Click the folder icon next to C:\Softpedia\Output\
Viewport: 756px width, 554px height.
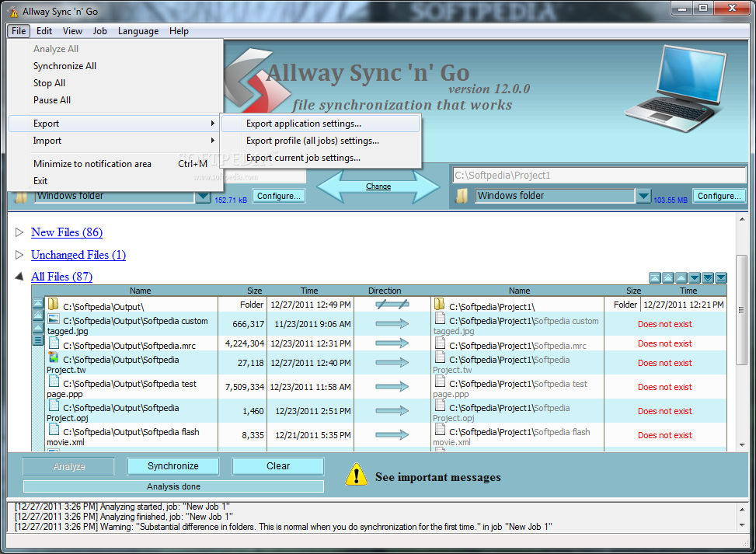coord(53,305)
